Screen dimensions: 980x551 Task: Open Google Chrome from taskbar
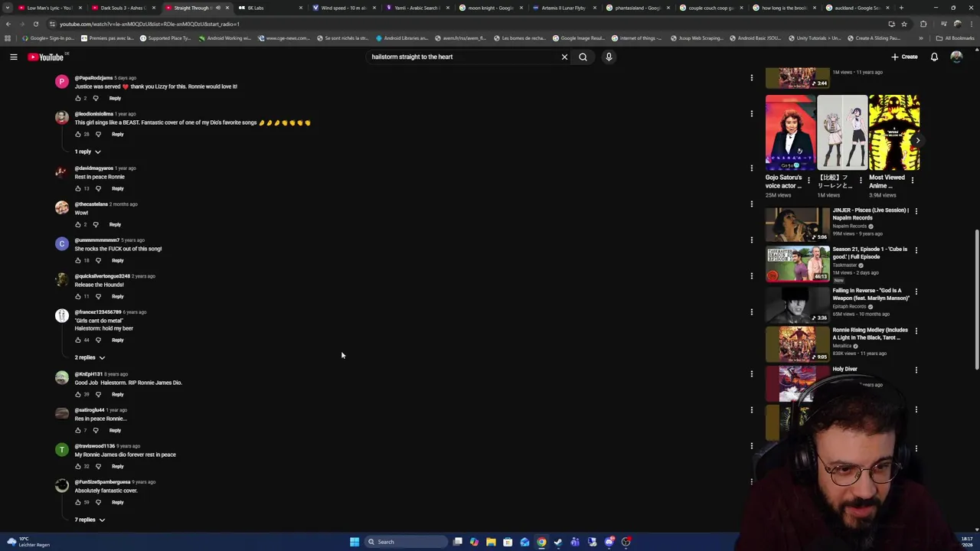[541, 542]
